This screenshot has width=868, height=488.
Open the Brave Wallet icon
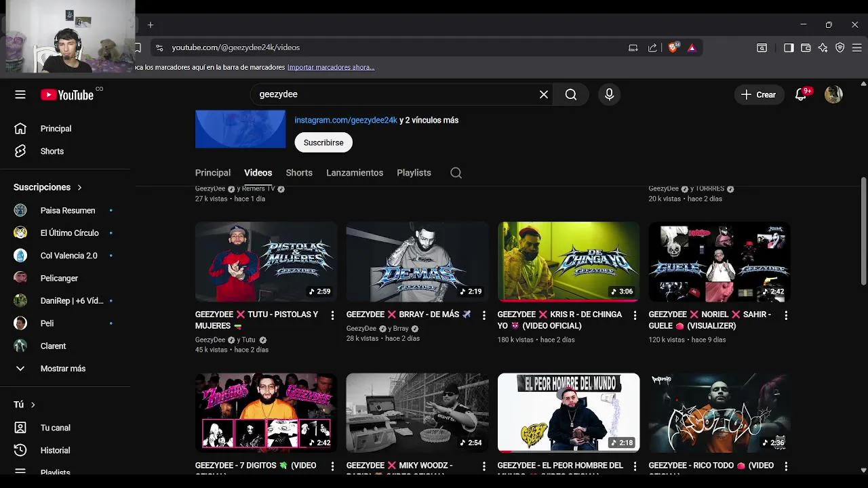[806, 47]
